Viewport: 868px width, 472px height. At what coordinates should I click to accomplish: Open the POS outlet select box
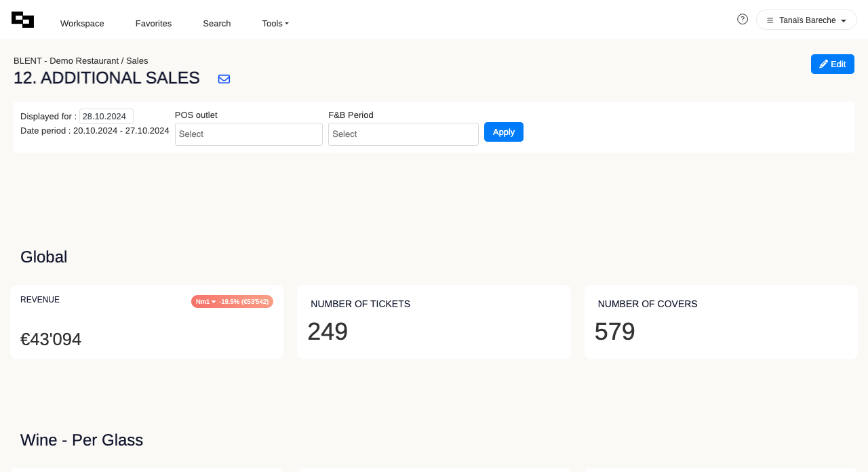248,134
